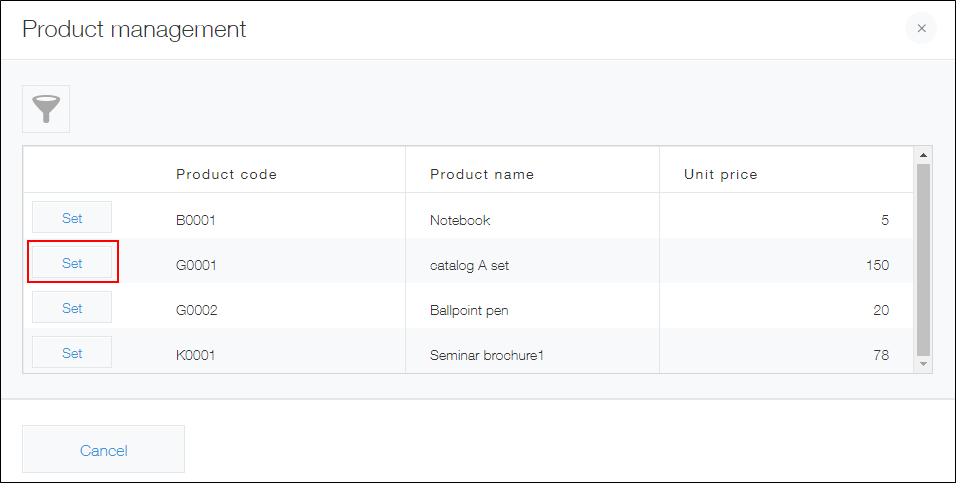Click the catalog A set name cell

(x=470, y=265)
